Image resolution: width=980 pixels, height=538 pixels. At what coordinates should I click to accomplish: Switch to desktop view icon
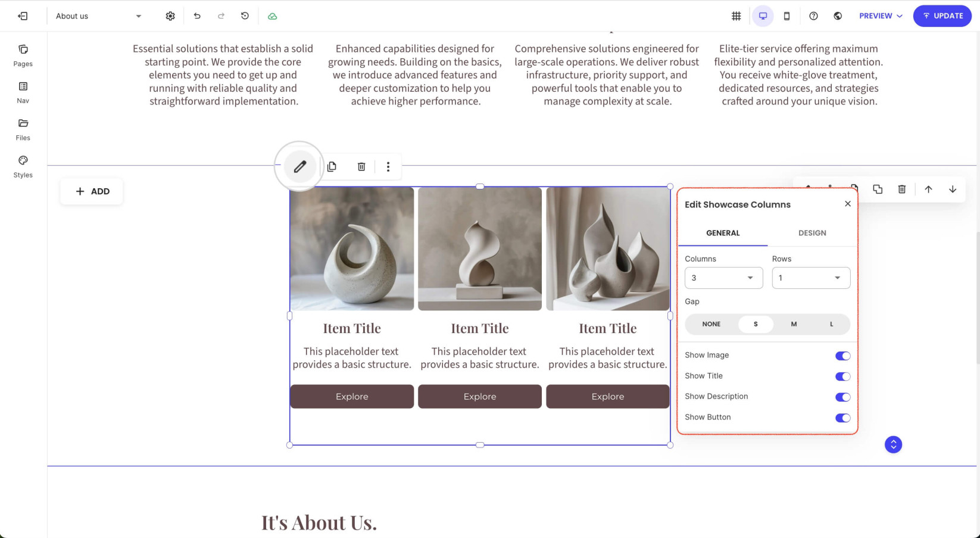tap(763, 16)
